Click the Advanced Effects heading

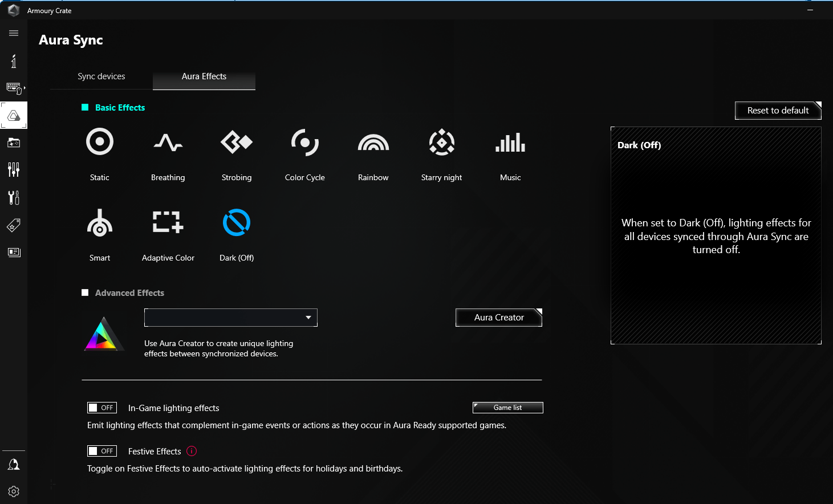click(x=129, y=293)
